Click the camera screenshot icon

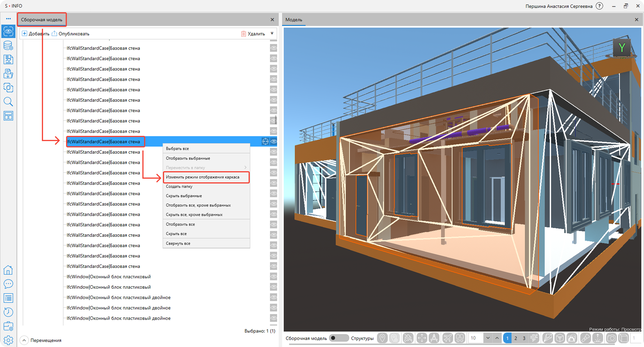(611, 338)
